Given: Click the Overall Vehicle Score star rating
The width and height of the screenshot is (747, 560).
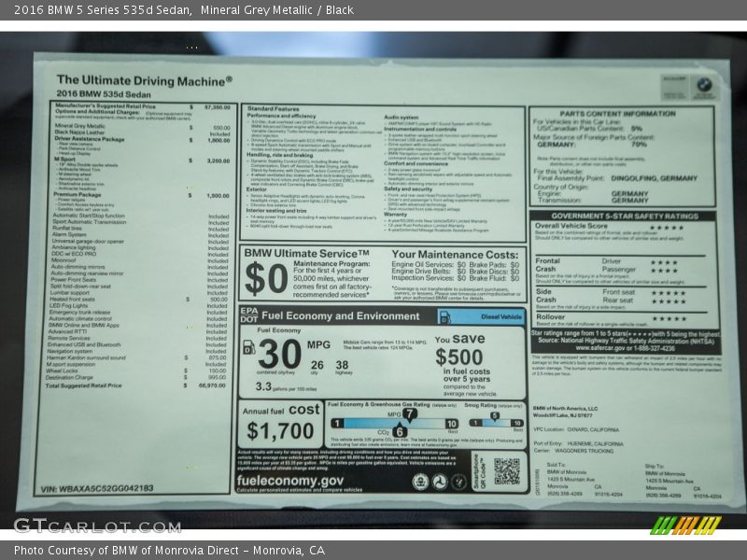Looking at the screenshot, I should 667,227.
